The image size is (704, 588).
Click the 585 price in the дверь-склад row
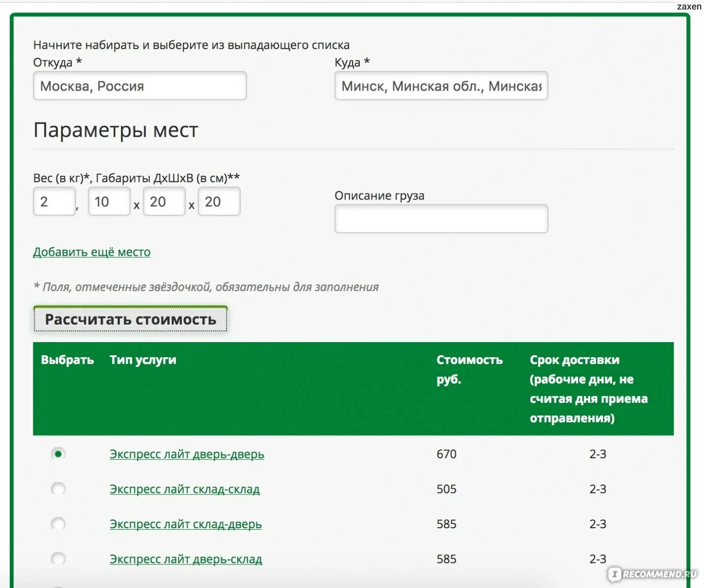click(x=447, y=559)
